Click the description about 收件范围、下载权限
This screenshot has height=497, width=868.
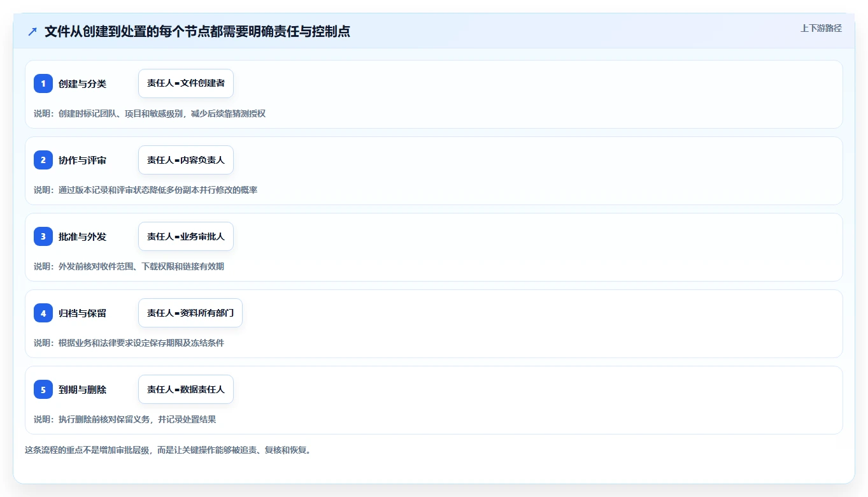click(x=129, y=266)
